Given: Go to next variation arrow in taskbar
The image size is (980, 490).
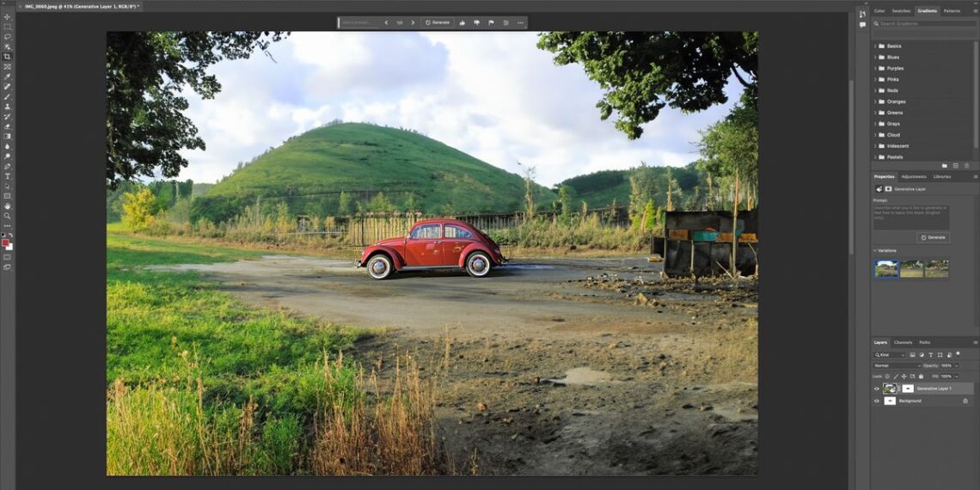Looking at the screenshot, I should pyautogui.click(x=413, y=22).
